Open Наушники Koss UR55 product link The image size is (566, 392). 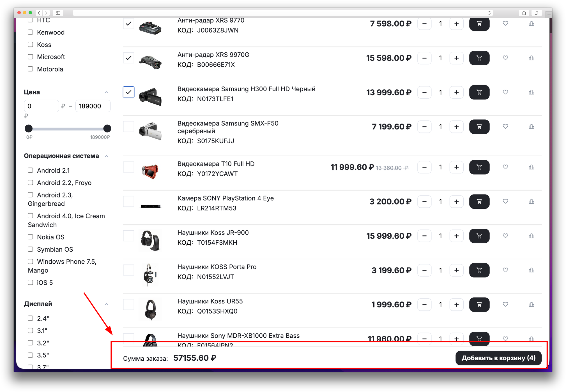click(210, 301)
